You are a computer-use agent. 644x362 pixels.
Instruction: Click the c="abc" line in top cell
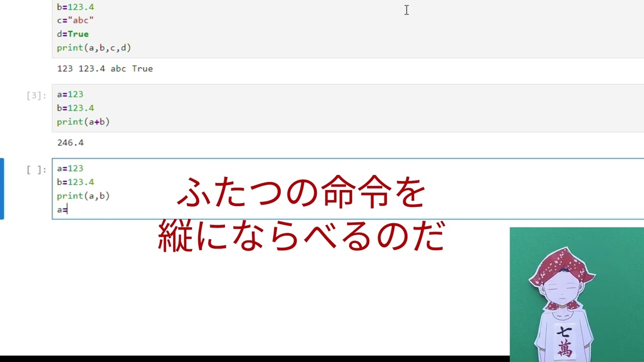point(75,21)
